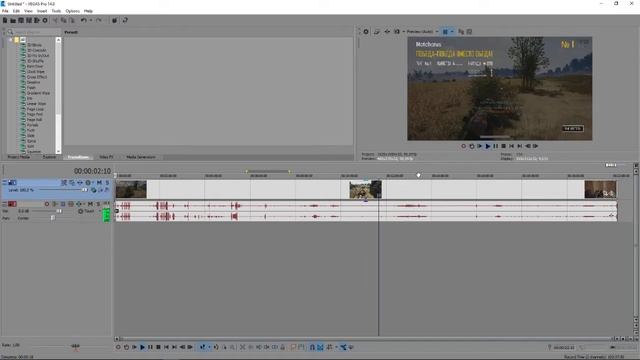Click the audio track Pan slider handle

(53, 218)
